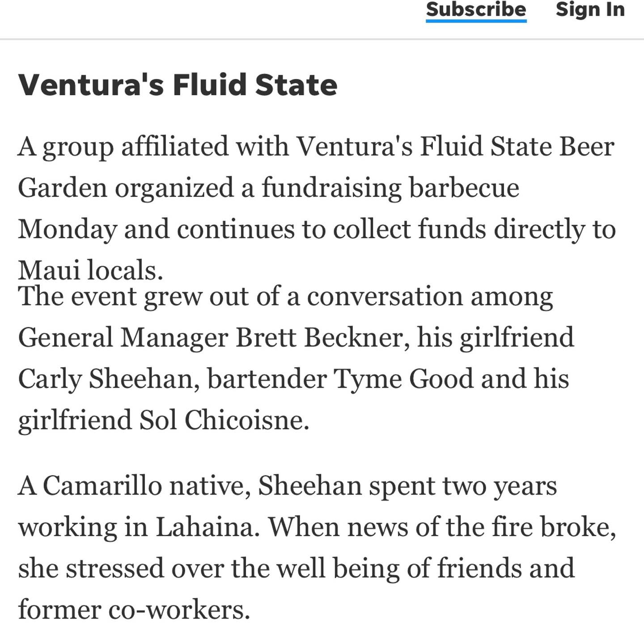The width and height of the screenshot is (644, 644).
Task: Select the Ventura's Fluid State heading
Action: click(x=178, y=85)
